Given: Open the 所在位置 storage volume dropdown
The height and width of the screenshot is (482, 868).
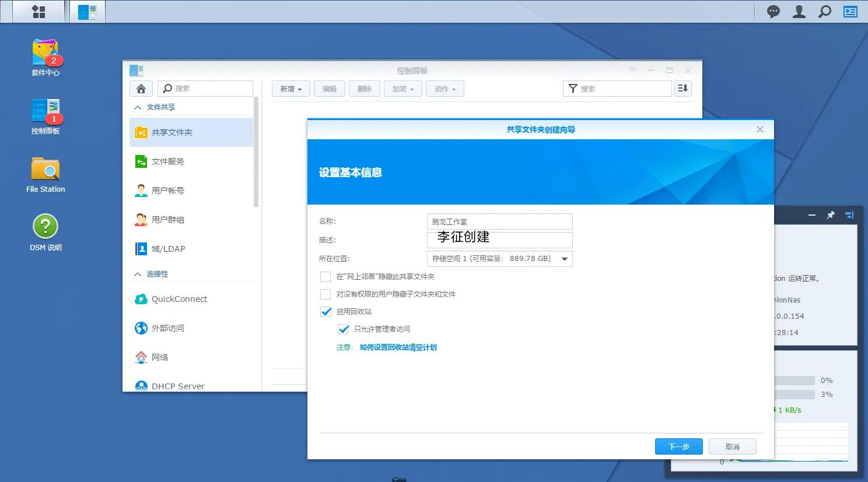Looking at the screenshot, I should 563,258.
